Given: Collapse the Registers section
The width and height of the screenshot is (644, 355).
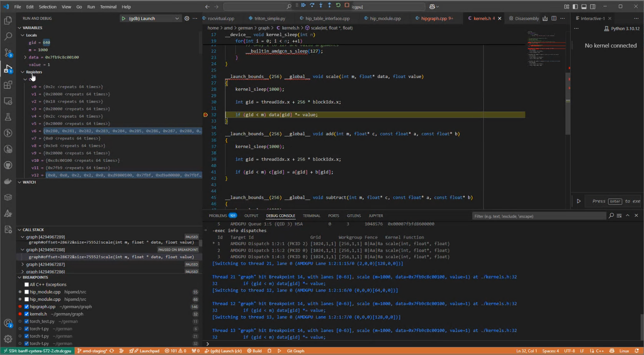Looking at the screenshot, I should [x=23, y=72].
